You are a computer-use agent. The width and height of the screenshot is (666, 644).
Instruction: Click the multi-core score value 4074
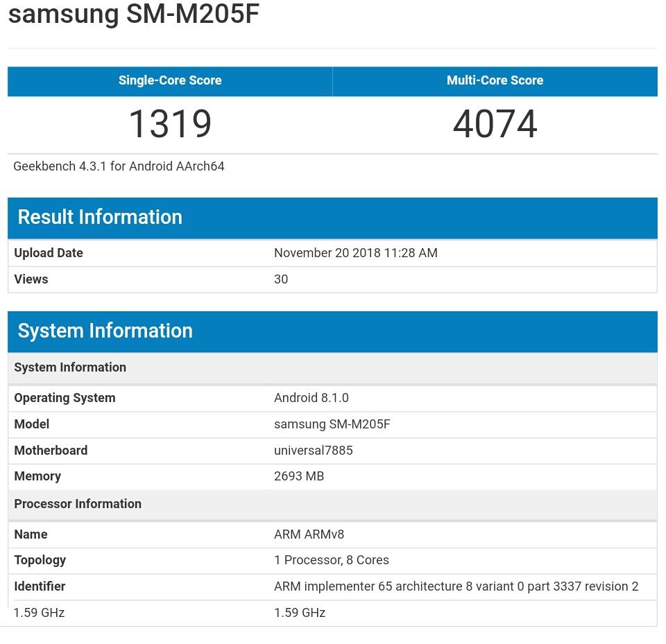[495, 123]
